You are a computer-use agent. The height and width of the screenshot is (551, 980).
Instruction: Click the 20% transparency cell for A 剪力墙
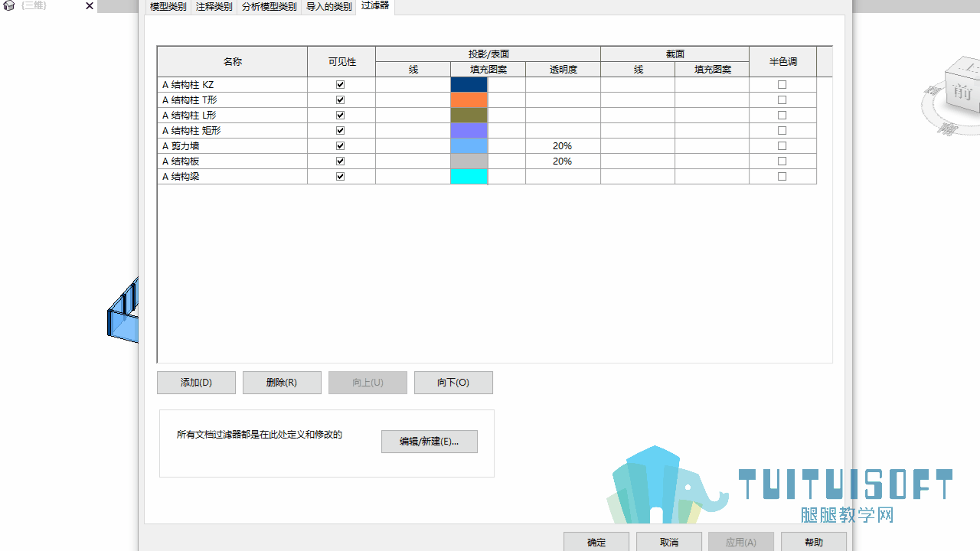pyautogui.click(x=563, y=146)
